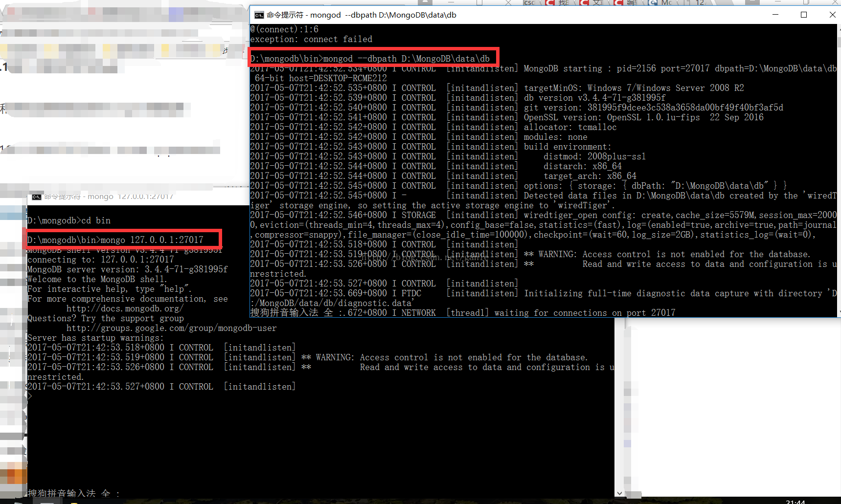Maximize the mongod command prompt window
Viewport: 841px width, 504px height.
tap(804, 15)
